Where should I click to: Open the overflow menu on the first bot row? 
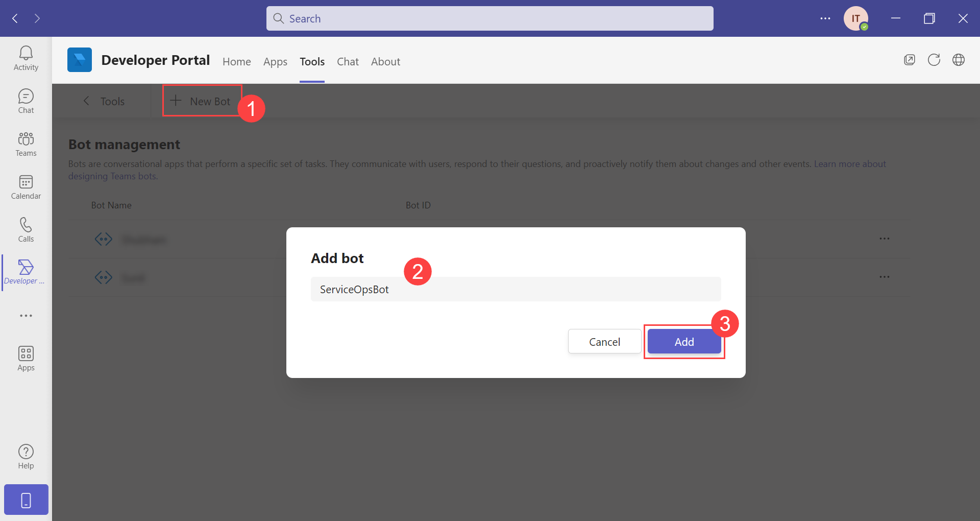point(885,239)
